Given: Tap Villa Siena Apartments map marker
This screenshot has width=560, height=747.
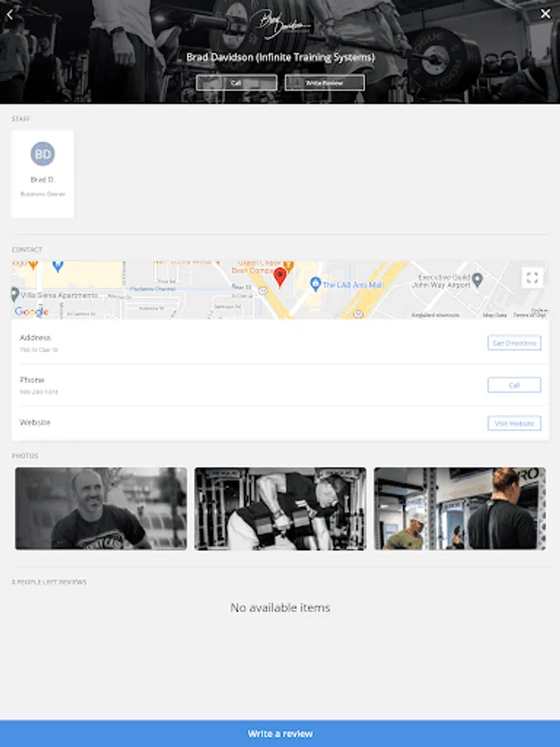Looking at the screenshot, I should point(15,294).
